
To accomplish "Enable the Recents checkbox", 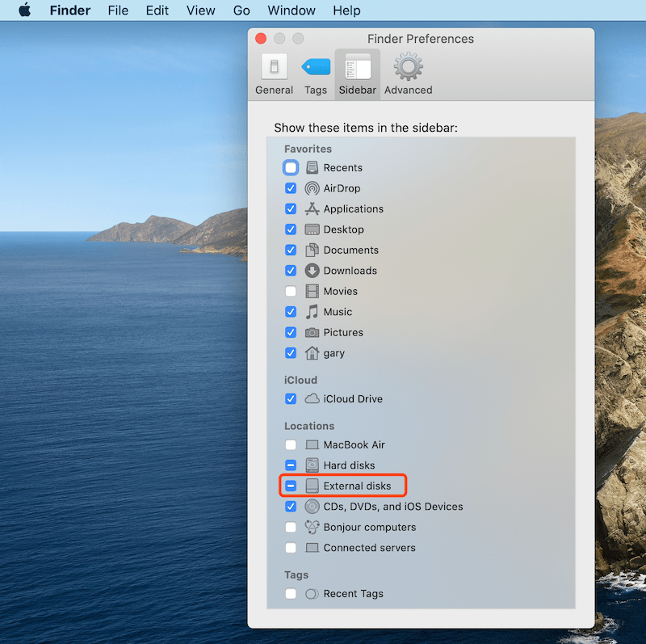I will click(x=291, y=167).
